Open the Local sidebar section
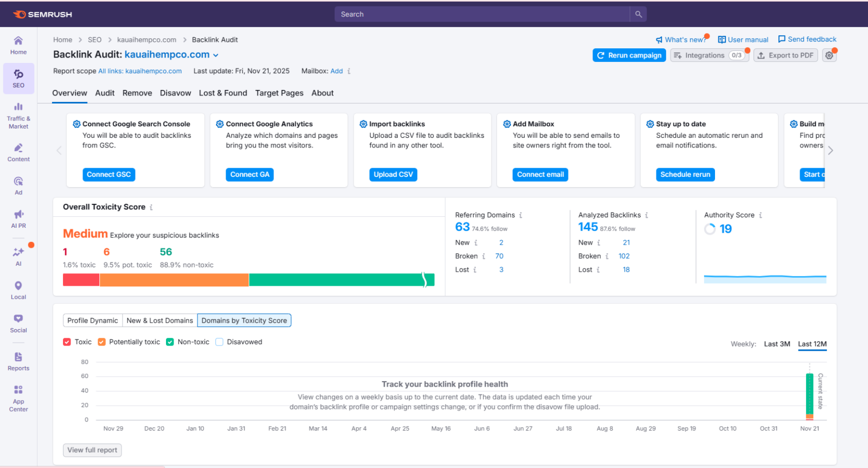The image size is (868, 468). [x=18, y=290]
